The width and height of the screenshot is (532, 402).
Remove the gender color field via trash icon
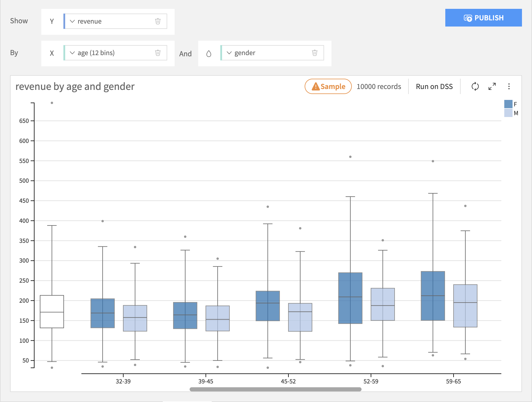click(x=315, y=53)
